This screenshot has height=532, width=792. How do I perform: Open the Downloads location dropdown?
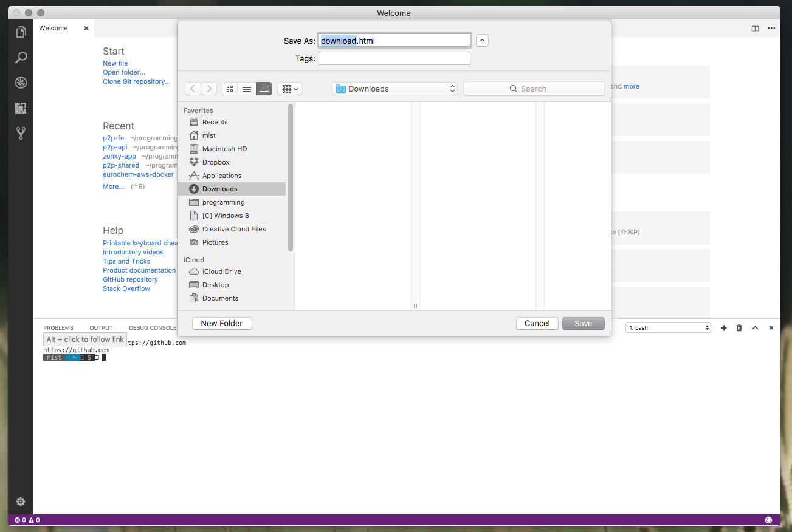point(394,88)
